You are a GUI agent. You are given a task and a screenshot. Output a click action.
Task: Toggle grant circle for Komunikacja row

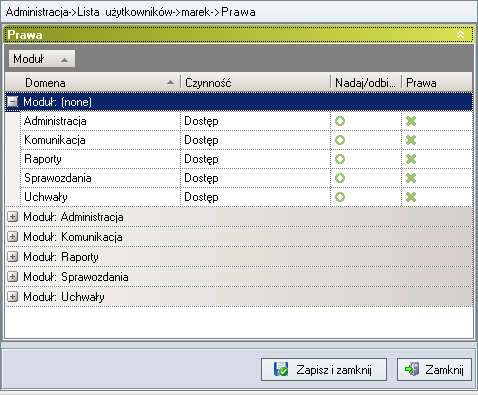pos(340,140)
